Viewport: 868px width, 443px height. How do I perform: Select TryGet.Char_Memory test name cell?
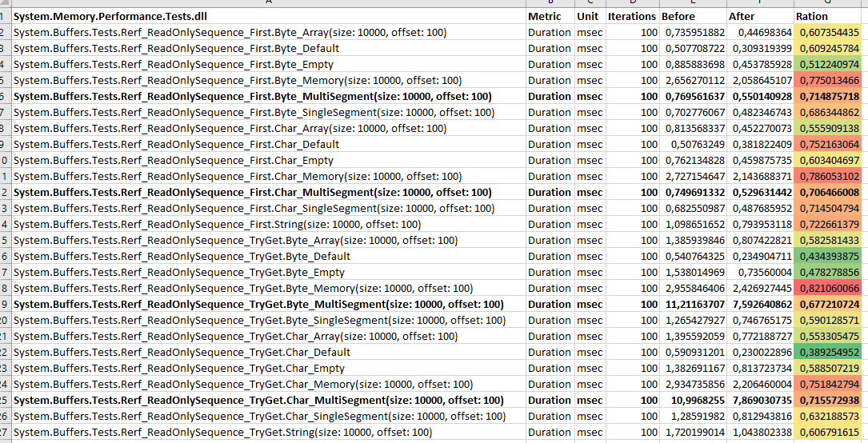269,385
